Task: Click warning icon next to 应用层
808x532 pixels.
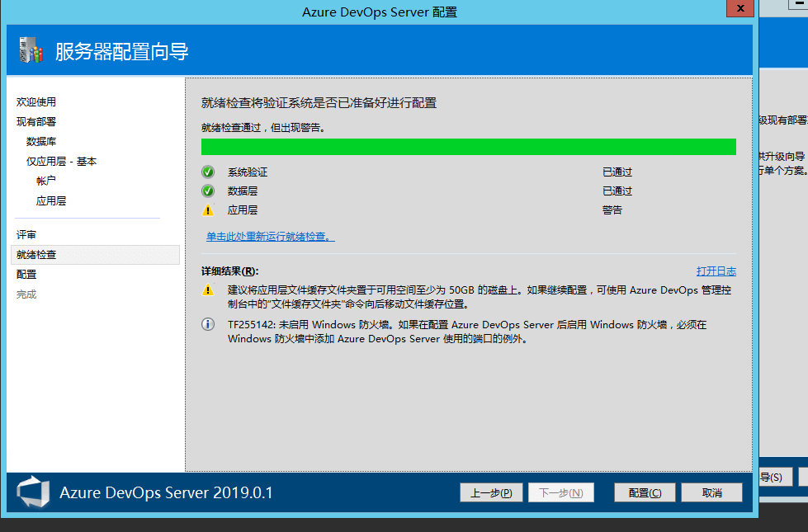Action: pos(208,210)
